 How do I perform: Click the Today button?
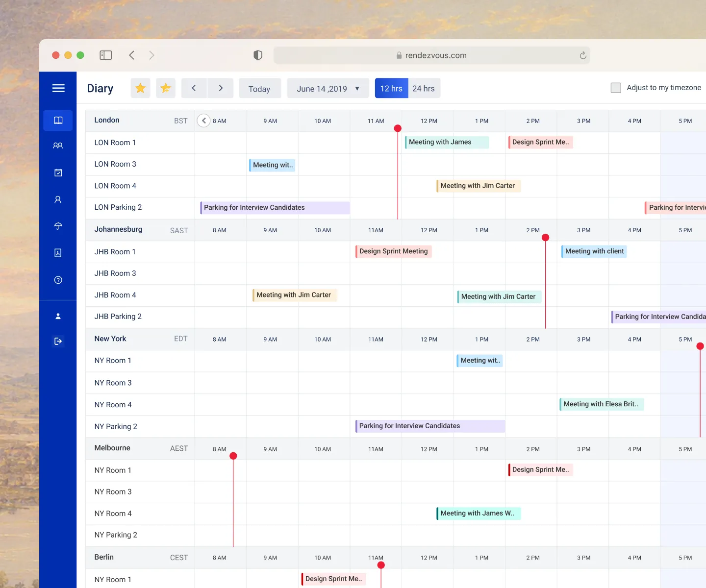click(x=260, y=88)
